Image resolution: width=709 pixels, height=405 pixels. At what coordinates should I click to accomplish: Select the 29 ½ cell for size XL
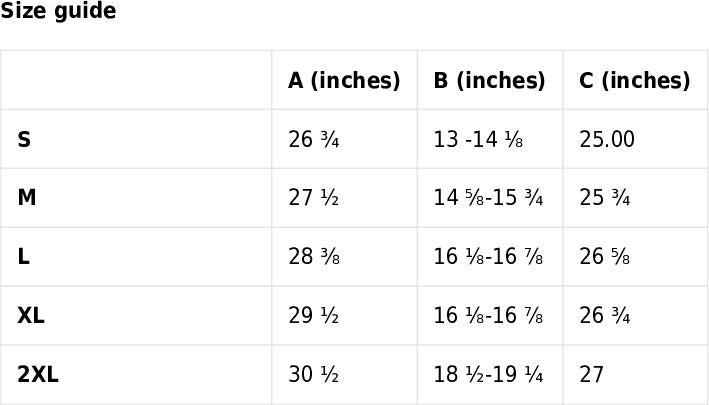tap(314, 316)
